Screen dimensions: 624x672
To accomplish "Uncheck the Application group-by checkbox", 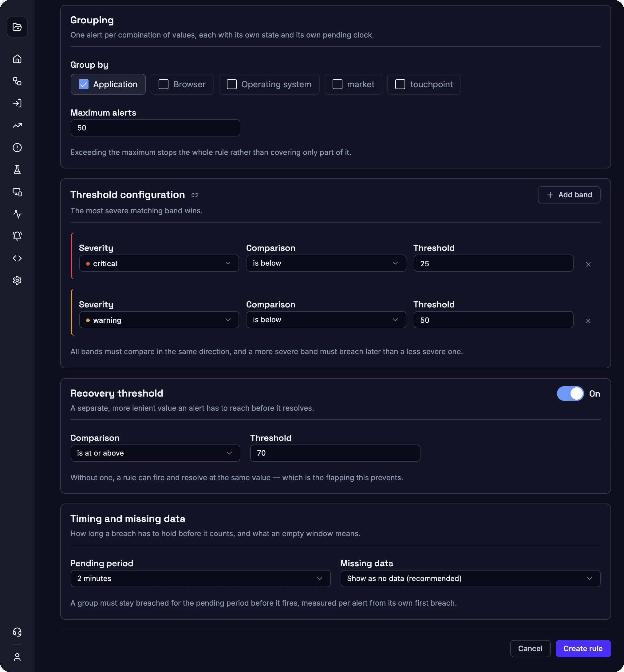I will pos(108,84).
